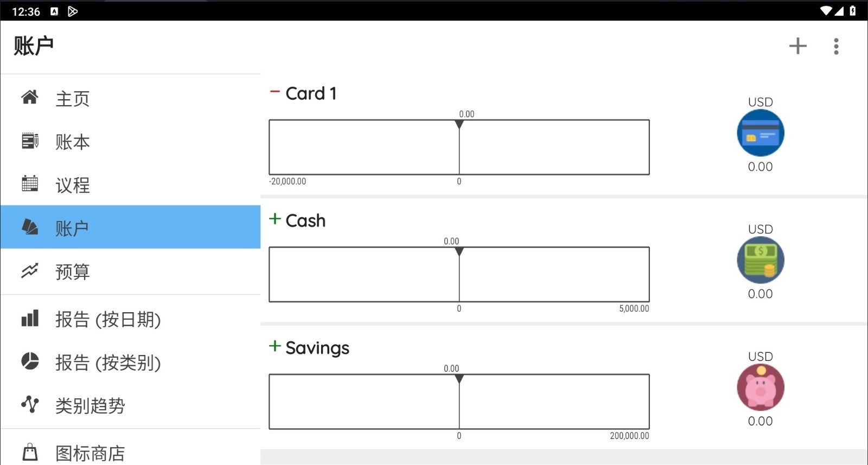Select 预算 from the navigation drawer
The width and height of the screenshot is (868, 465).
click(x=72, y=272)
